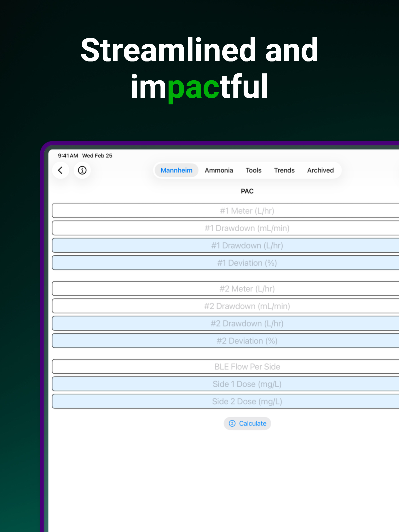The width and height of the screenshot is (399, 532).
Task: Select the #1 Deviation (%) result field
Action: click(226, 263)
